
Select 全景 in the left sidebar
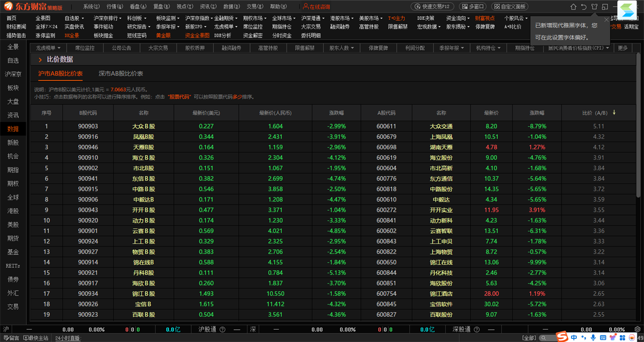[13, 47]
